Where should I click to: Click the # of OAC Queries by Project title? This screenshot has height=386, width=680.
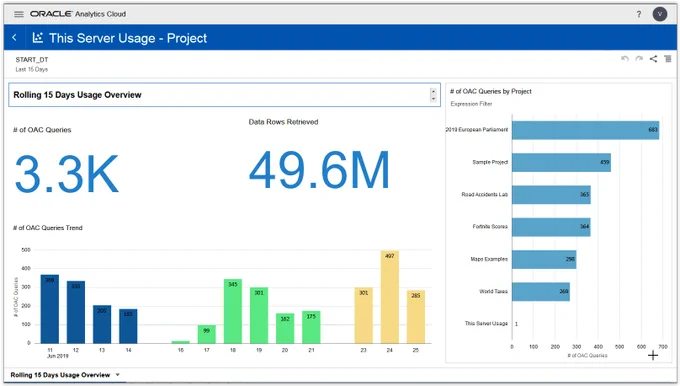pyautogui.click(x=490, y=92)
